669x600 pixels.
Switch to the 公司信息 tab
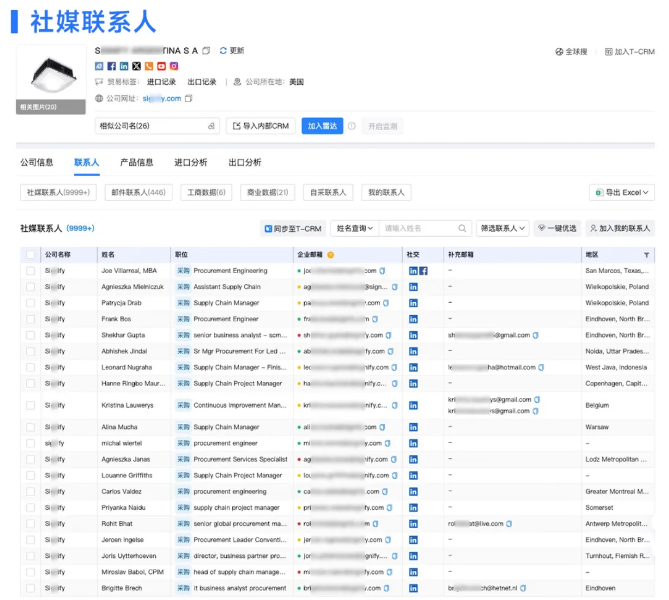(x=37, y=162)
